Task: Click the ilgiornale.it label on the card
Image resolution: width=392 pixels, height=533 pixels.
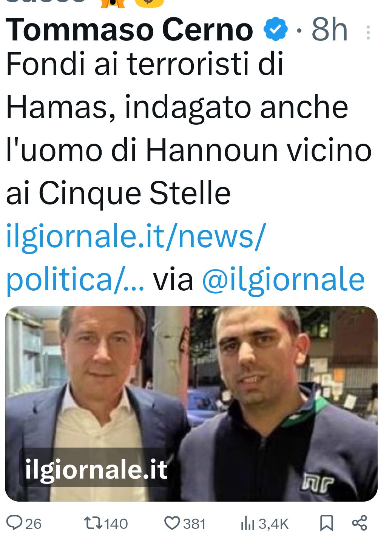Action: 96,469
